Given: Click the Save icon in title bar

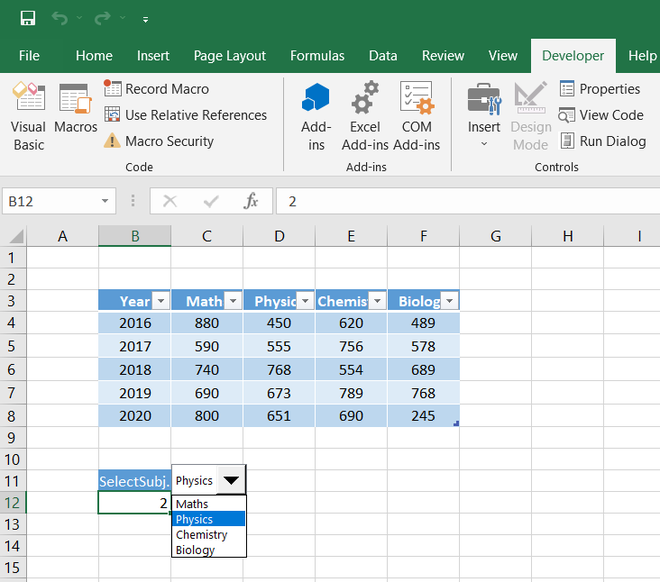Looking at the screenshot, I should (28, 18).
